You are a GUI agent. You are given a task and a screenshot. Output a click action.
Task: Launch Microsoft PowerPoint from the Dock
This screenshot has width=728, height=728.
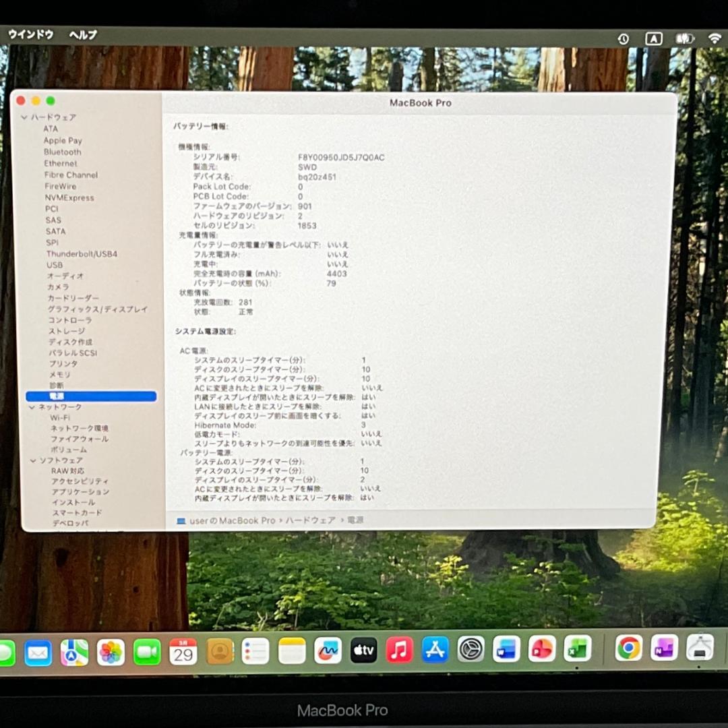pos(543,649)
